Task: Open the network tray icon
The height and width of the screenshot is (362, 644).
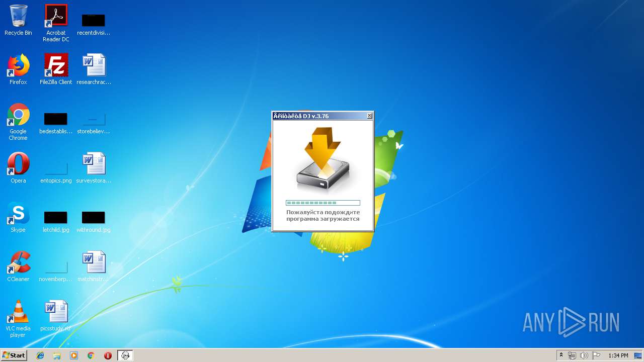Action: (572, 355)
